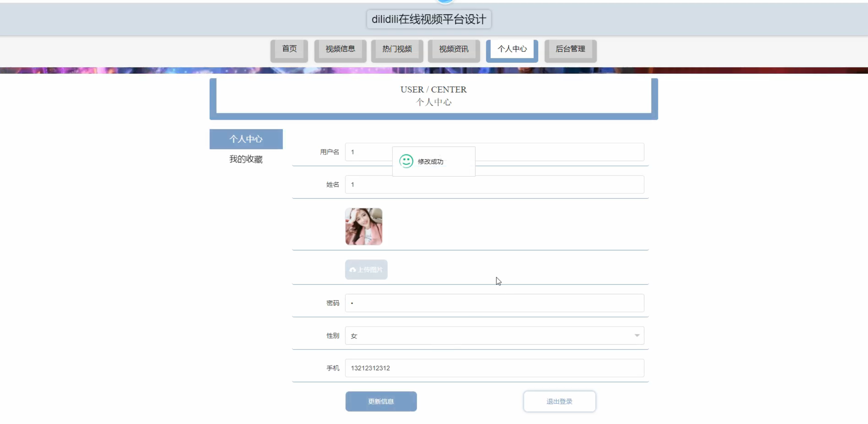Select 个人中心 in the left sidebar
This screenshot has width=868, height=424.
pyautogui.click(x=246, y=139)
